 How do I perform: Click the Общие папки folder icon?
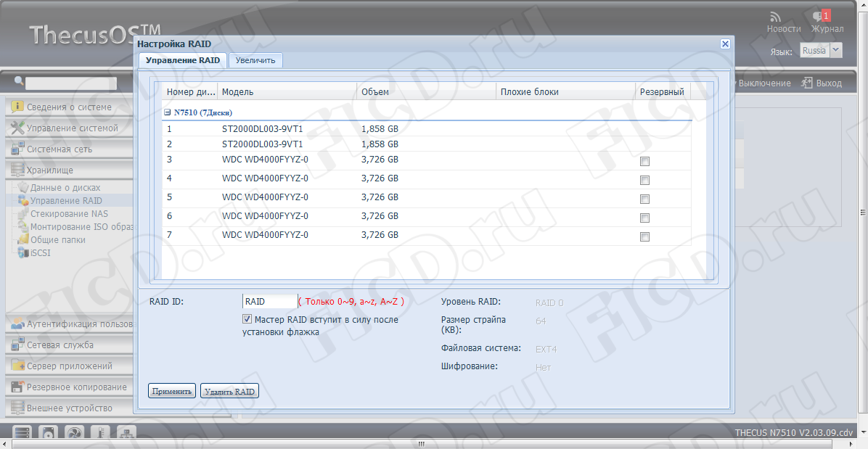(x=23, y=239)
